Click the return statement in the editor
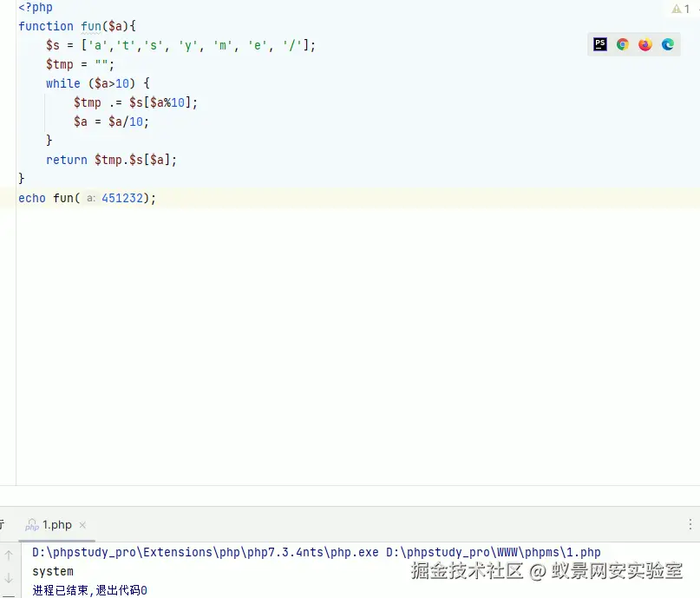The image size is (700, 598). pyautogui.click(x=67, y=160)
